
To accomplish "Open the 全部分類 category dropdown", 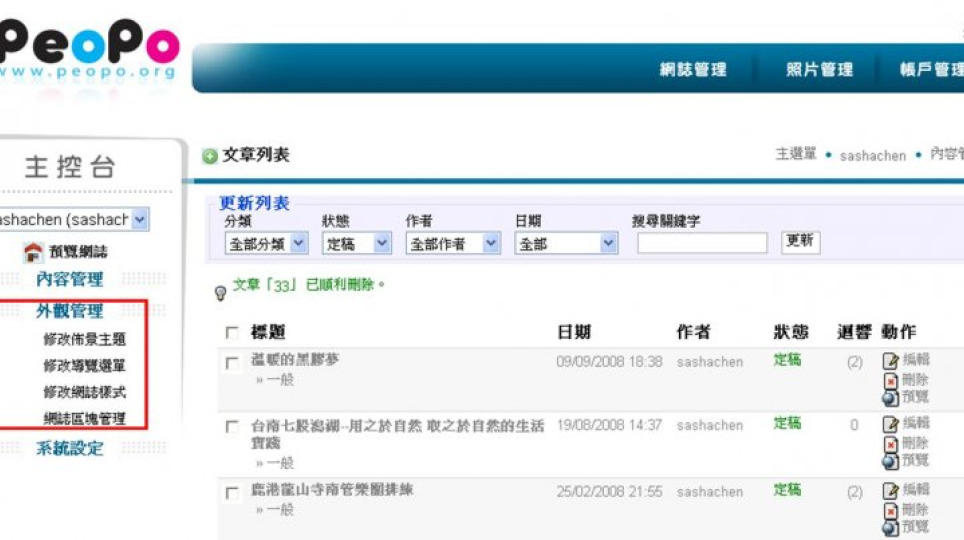I will pyautogui.click(x=266, y=243).
